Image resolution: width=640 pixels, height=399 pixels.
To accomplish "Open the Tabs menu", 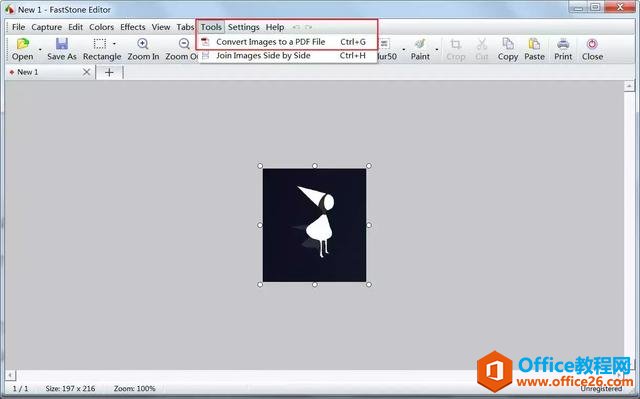I will [x=185, y=27].
